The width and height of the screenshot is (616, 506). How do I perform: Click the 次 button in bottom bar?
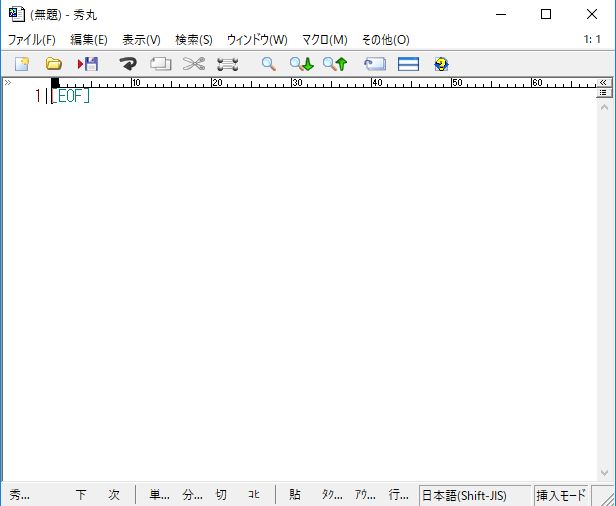click(x=114, y=495)
